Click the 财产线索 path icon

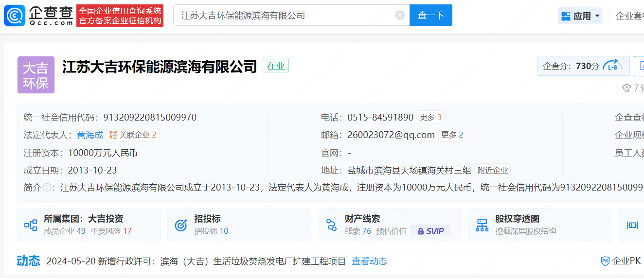click(x=331, y=225)
